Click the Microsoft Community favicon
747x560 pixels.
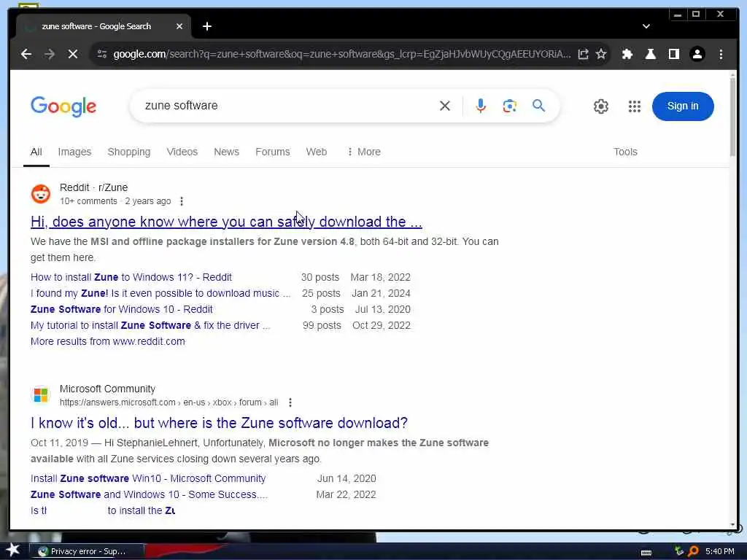[x=41, y=394]
